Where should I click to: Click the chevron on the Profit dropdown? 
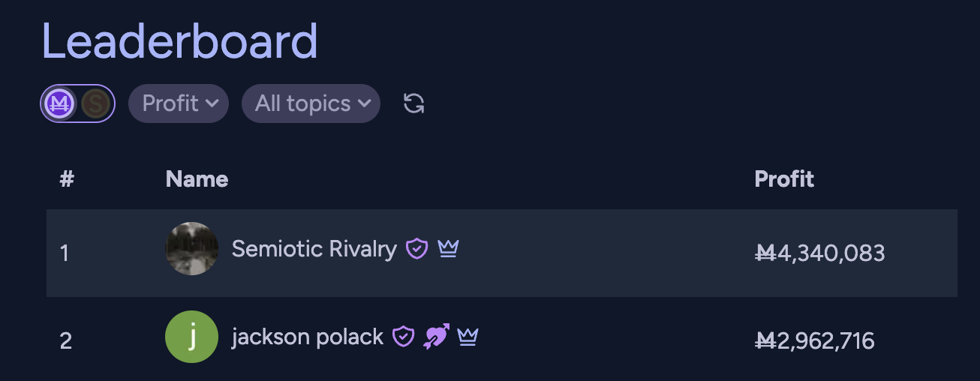point(212,103)
